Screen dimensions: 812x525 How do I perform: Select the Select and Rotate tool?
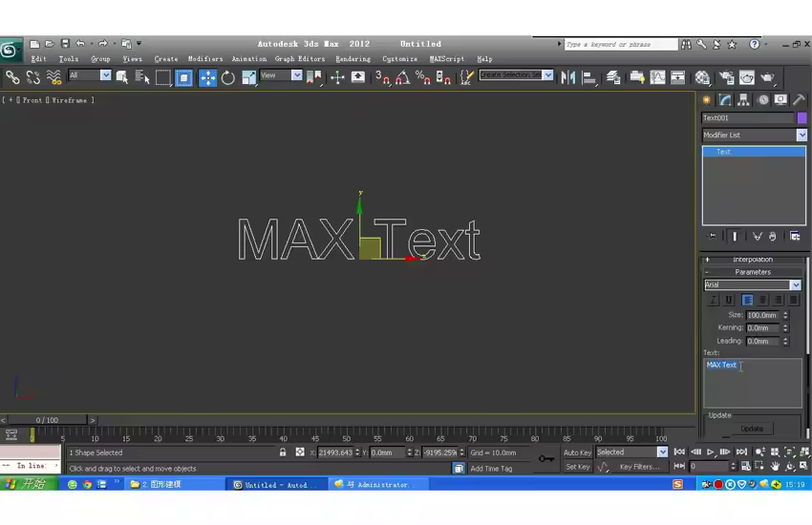pos(228,77)
